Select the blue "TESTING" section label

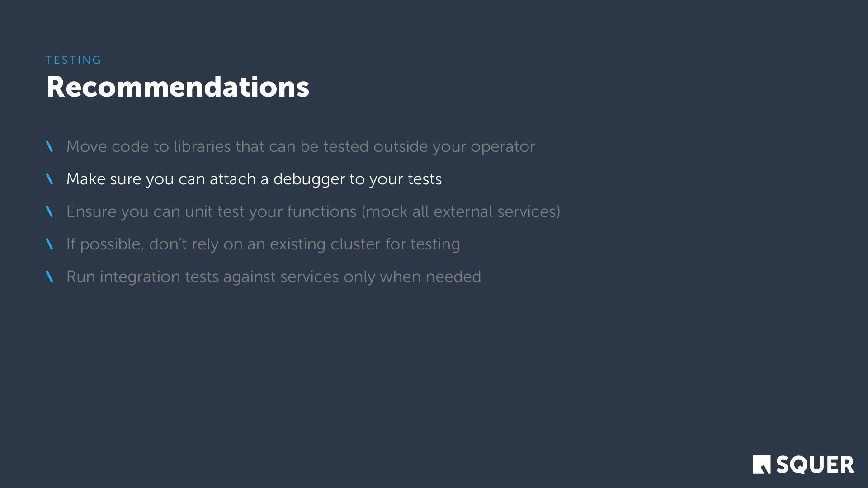tap(74, 60)
